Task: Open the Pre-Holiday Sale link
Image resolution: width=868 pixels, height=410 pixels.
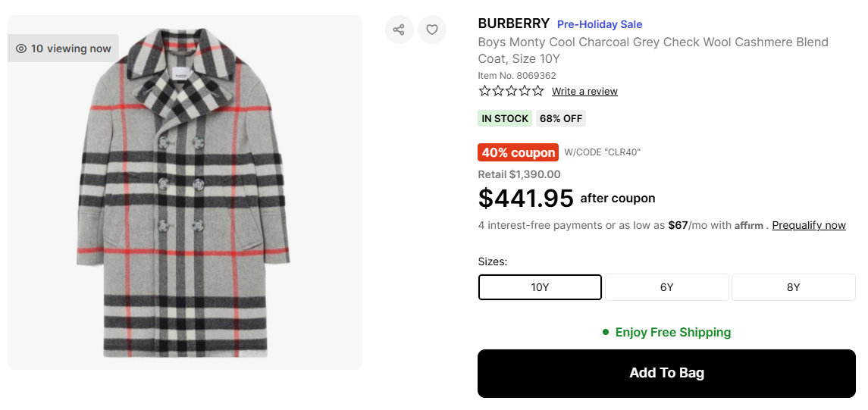Action: point(600,24)
